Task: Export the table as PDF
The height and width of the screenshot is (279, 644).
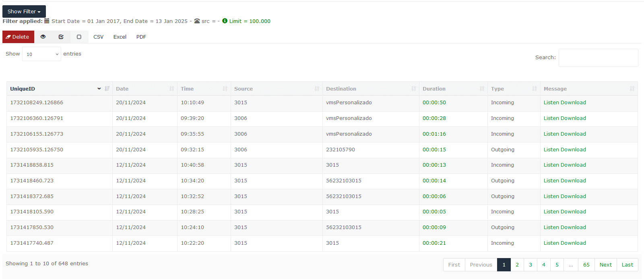Action: click(x=141, y=37)
